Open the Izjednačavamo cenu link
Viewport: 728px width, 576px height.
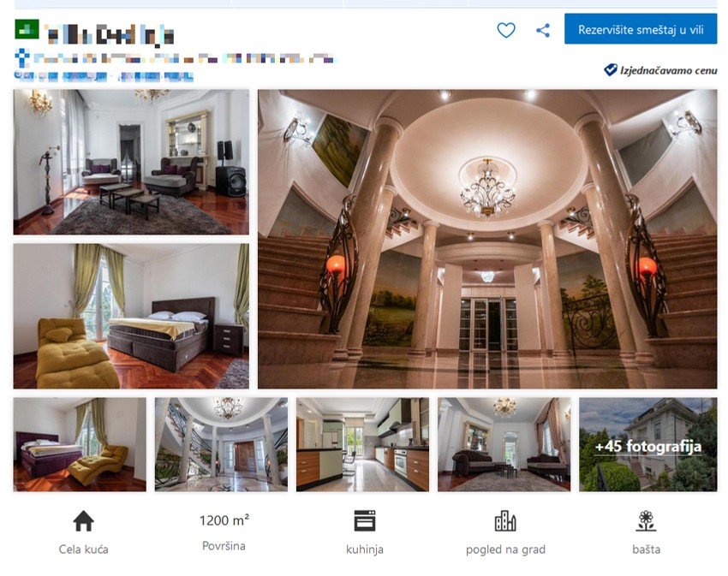coord(669,70)
